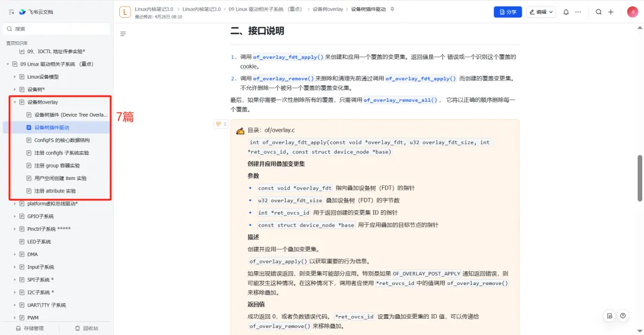Open the document outline icon
The height and width of the screenshot is (335, 644).
click(x=123, y=33)
